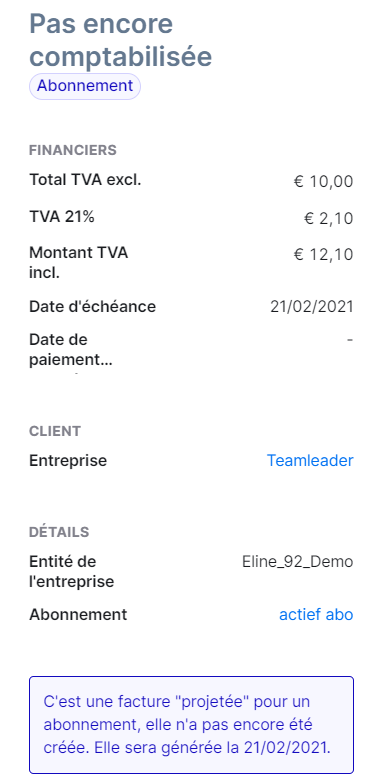
Task: Click the € 10,00 amount
Action: click(x=324, y=182)
